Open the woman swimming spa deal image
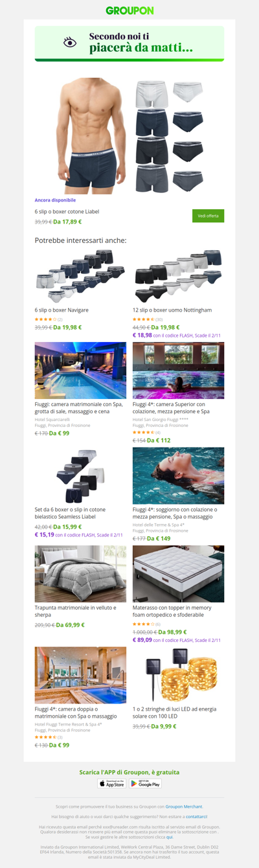The width and height of the screenshot is (259, 868). (178, 475)
